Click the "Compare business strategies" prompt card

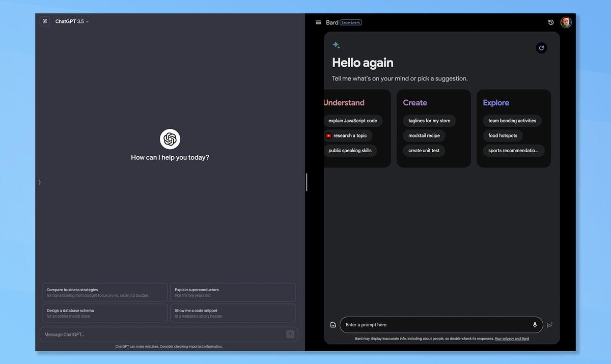tap(104, 292)
